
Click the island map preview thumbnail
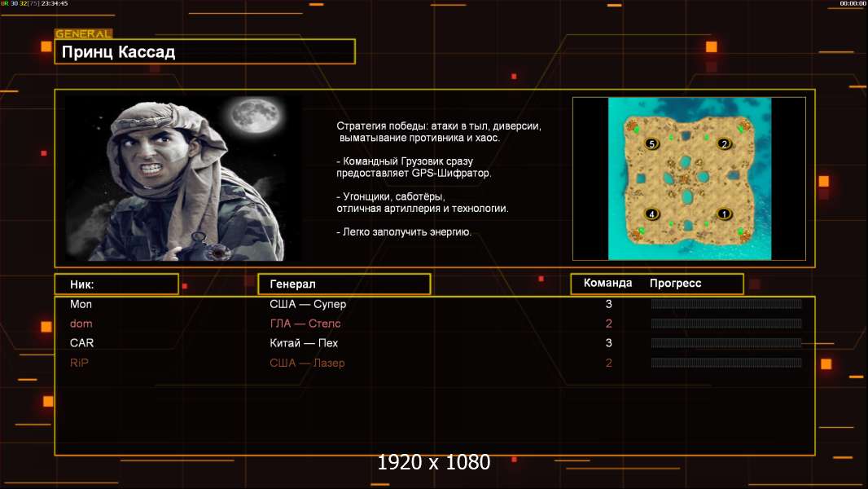click(x=689, y=178)
